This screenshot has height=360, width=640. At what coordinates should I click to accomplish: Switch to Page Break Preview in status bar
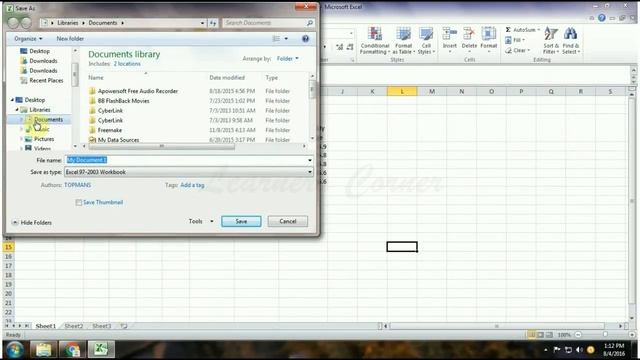549,335
